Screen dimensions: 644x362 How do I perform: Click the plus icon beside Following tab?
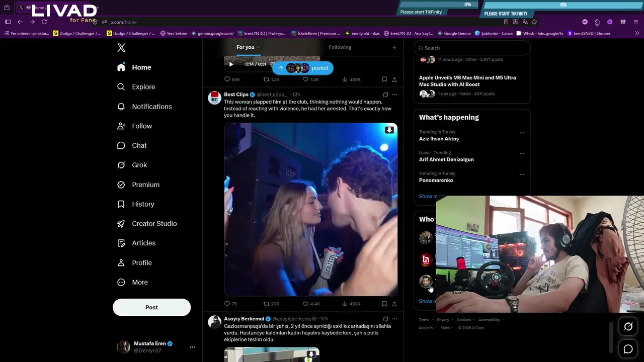pos(394,47)
